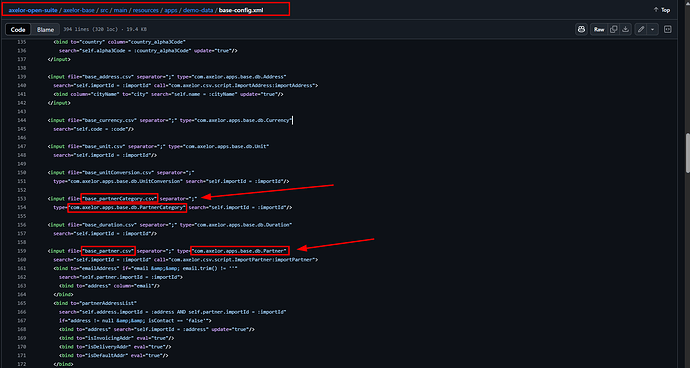
Task: Select line number 159
Action: click(x=22, y=251)
